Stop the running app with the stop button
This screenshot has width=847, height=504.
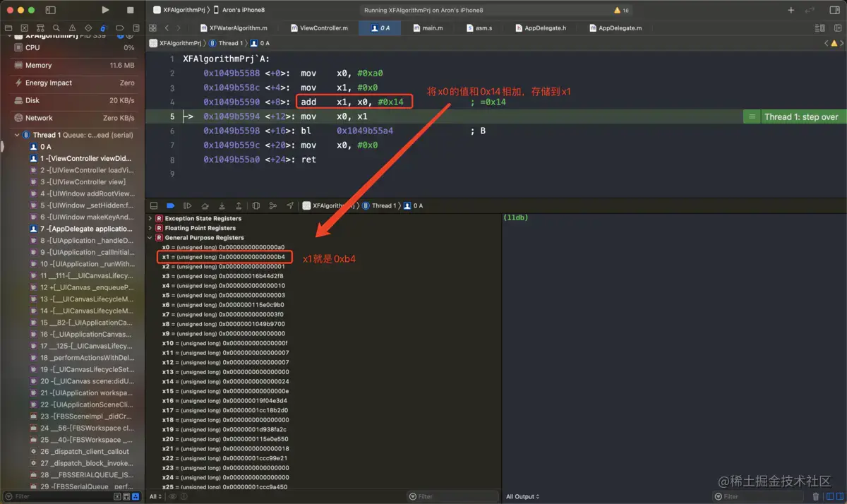point(130,10)
